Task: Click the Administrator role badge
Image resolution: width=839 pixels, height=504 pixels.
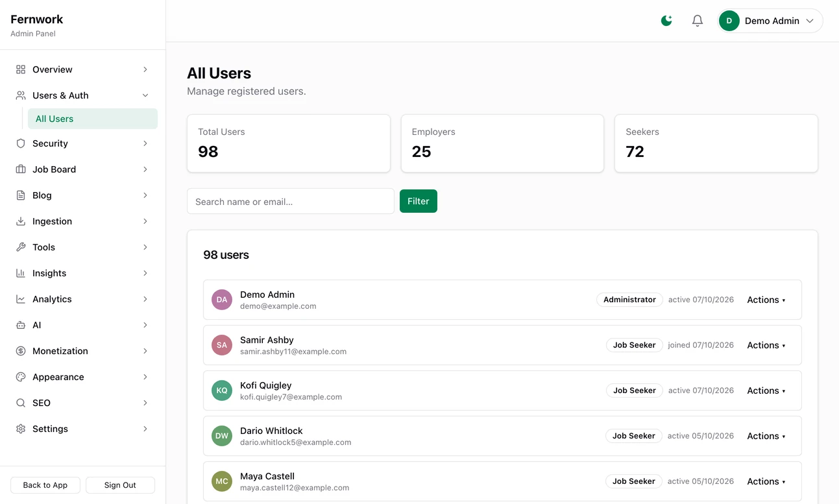Action: coord(629,300)
